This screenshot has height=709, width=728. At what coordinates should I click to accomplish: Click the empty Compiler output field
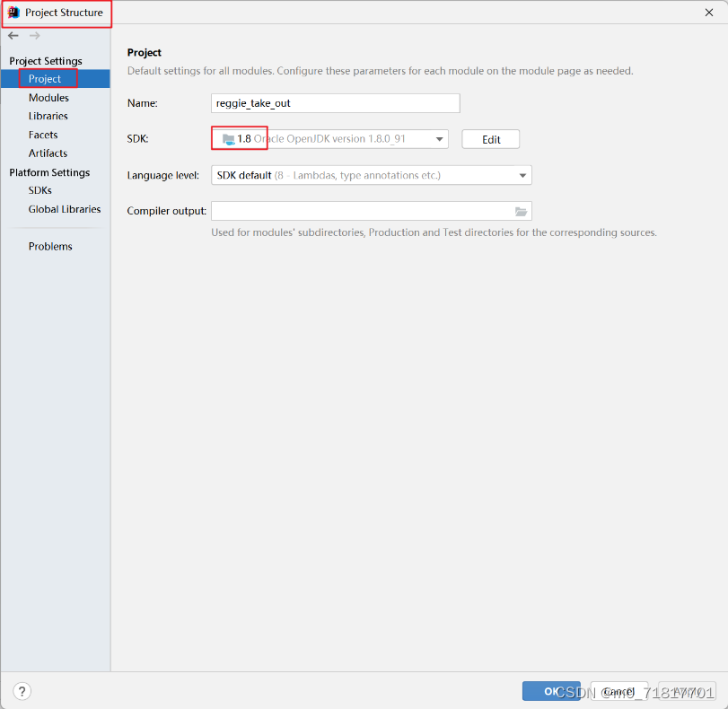(x=359, y=211)
